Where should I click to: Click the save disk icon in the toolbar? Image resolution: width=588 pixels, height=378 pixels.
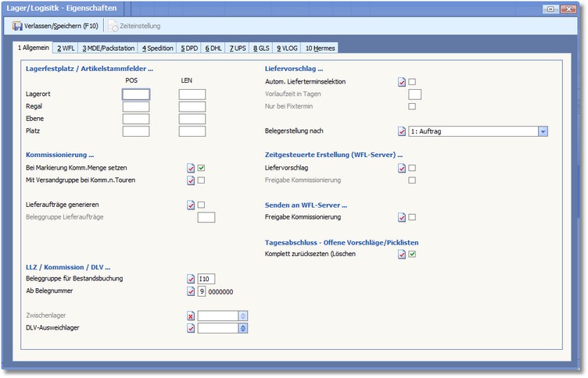pos(18,26)
